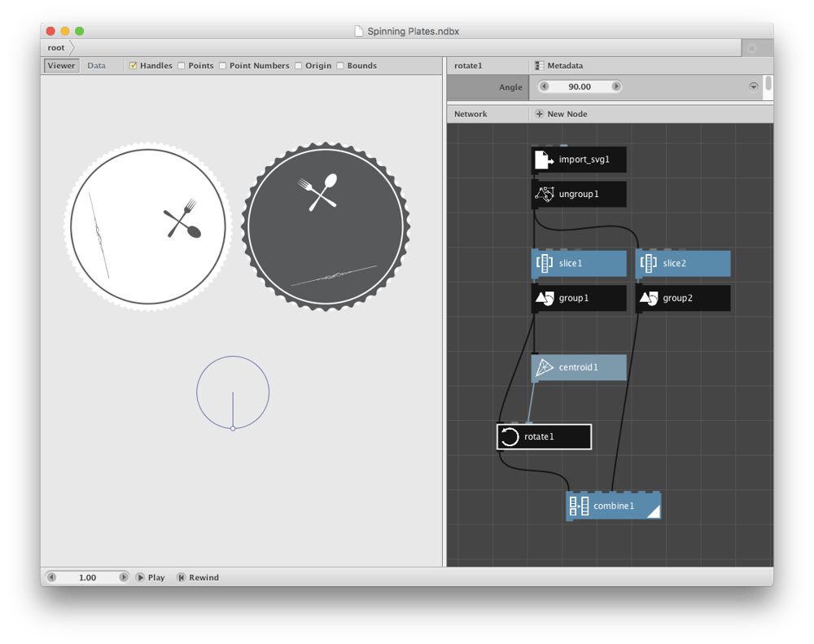
Task: Click the rotate1 label in the parameter header
Action: pyautogui.click(x=468, y=65)
